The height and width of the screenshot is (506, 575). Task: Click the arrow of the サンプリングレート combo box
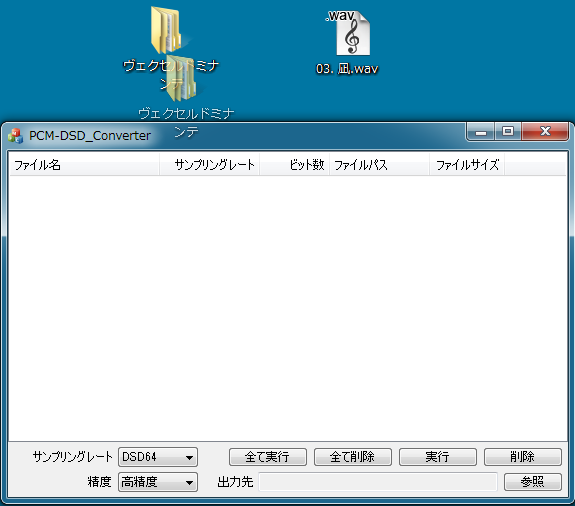189,457
